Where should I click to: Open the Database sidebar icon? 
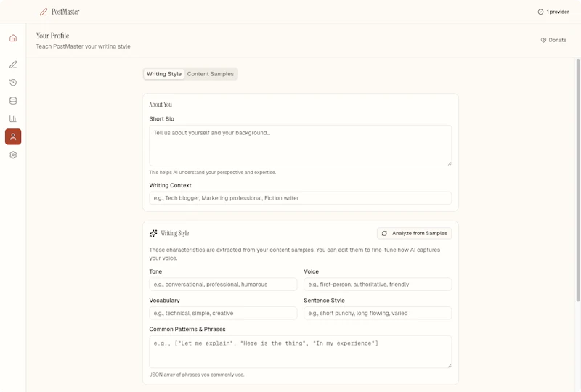click(13, 100)
